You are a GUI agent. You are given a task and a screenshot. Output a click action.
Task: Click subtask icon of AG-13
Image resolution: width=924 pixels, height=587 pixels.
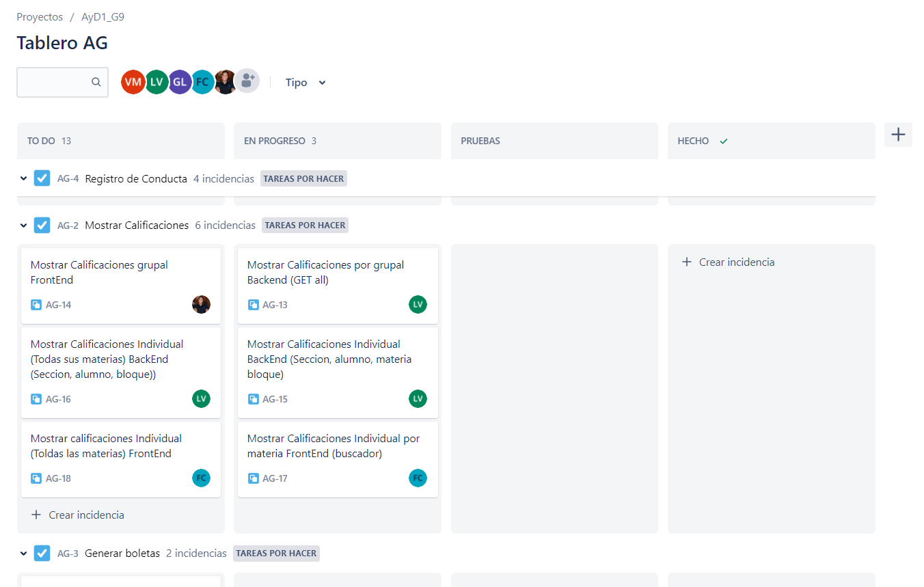tap(253, 305)
